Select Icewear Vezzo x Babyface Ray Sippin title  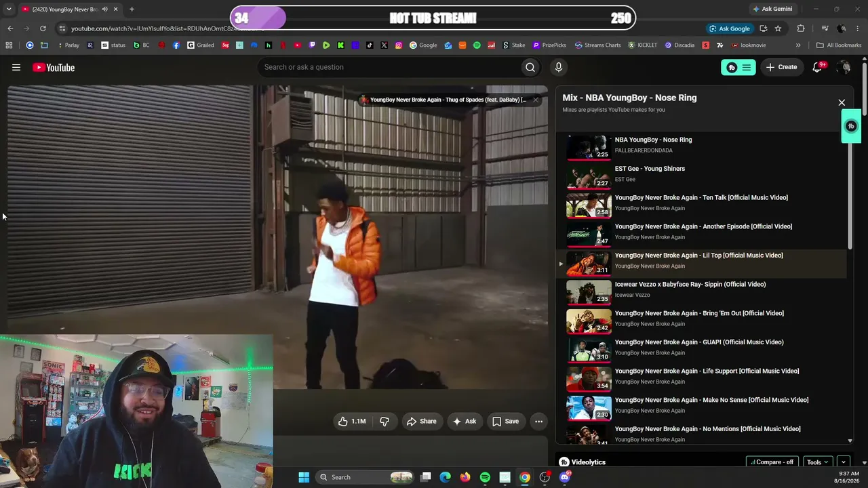click(x=690, y=285)
